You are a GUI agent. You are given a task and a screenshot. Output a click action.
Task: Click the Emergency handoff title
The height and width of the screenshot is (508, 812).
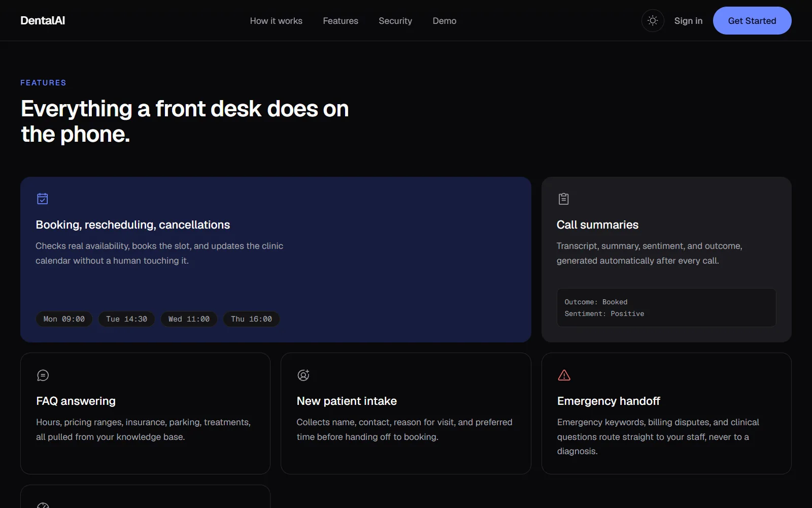608,401
